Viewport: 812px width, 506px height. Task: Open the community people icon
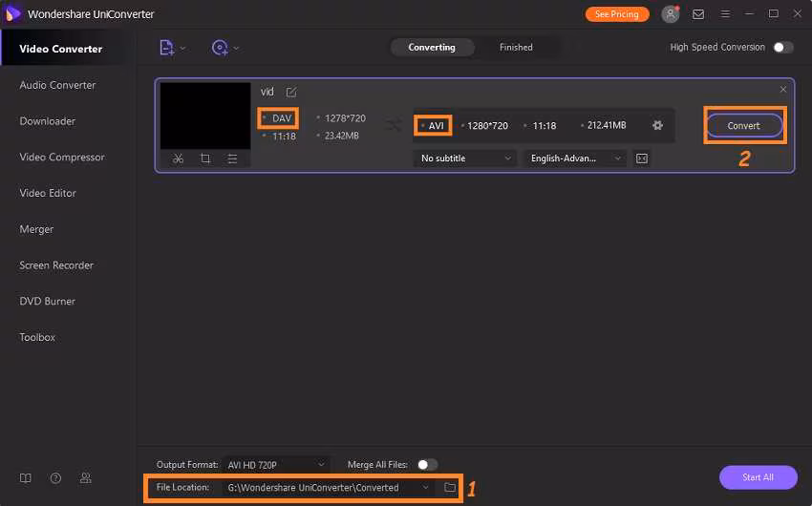coord(85,478)
